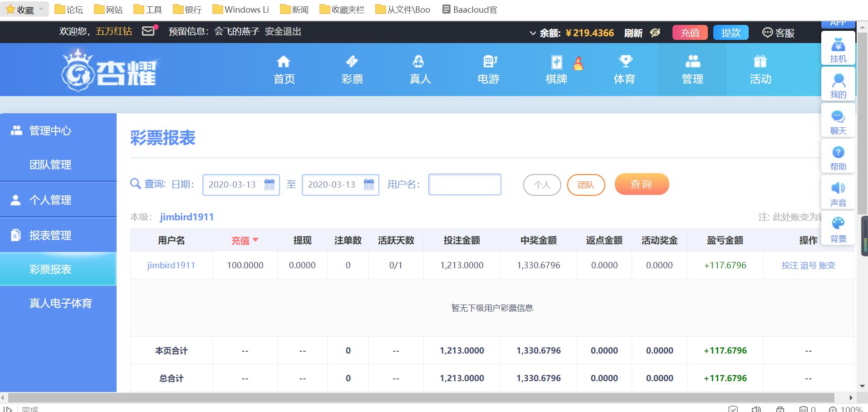The height and width of the screenshot is (412, 868).
Task: Open the 活动 gift icon
Action: pyautogui.click(x=760, y=62)
